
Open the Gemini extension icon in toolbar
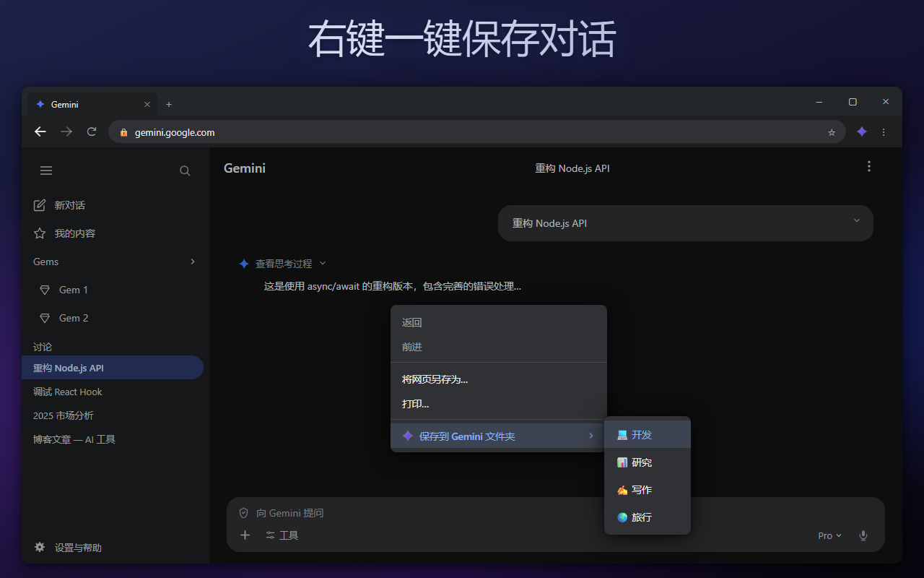(861, 131)
